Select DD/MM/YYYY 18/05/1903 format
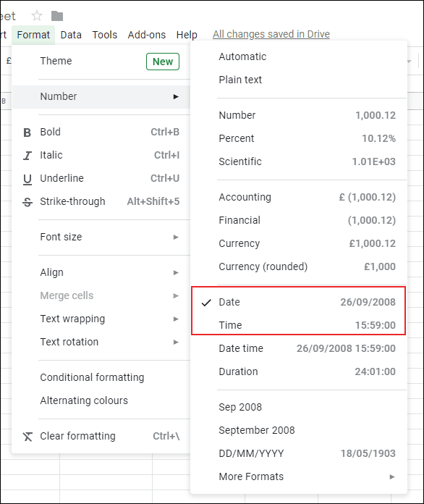Viewport: 424px width, 504px height. click(x=299, y=453)
